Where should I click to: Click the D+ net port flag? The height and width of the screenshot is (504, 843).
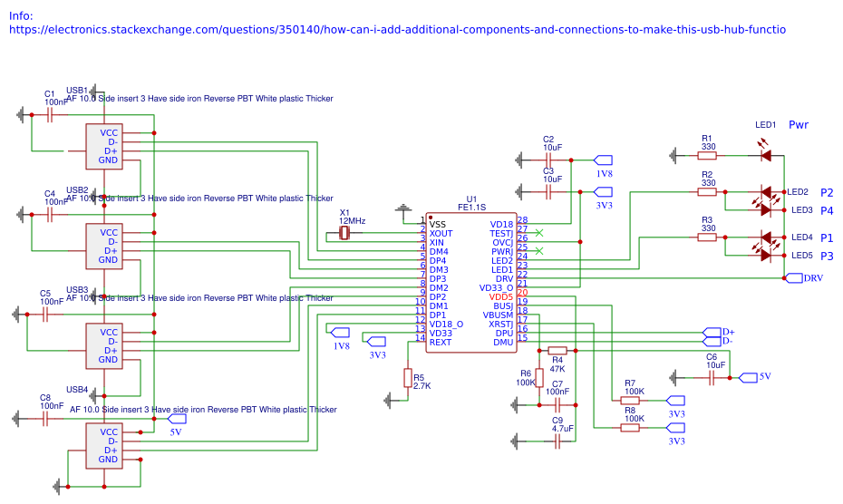click(712, 333)
